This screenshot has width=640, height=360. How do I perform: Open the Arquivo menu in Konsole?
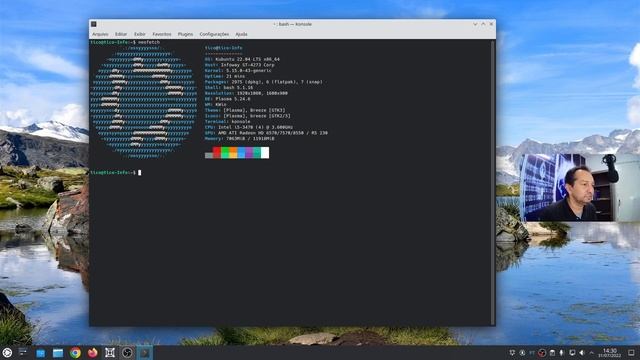pos(100,34)
